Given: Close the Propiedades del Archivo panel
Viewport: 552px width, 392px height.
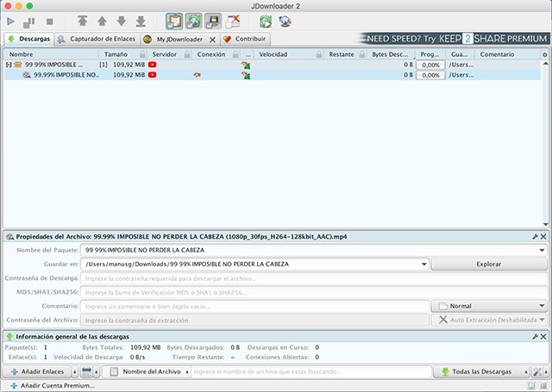Looking at the screenshot, I should click(x=543, y=237).
